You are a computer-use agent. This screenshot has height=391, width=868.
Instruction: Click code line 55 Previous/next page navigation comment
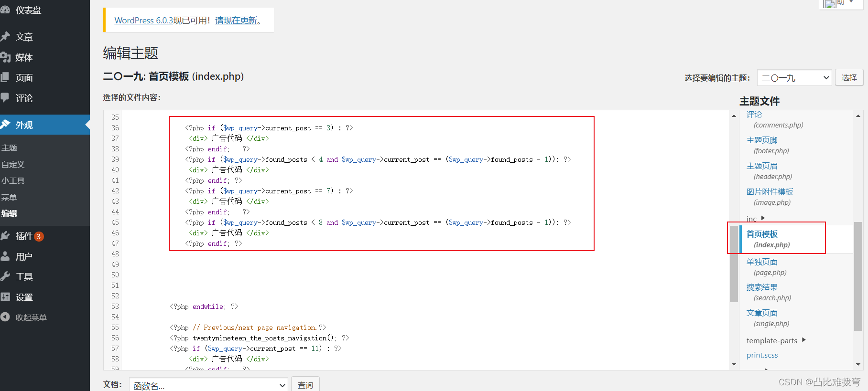coord(248,328)
